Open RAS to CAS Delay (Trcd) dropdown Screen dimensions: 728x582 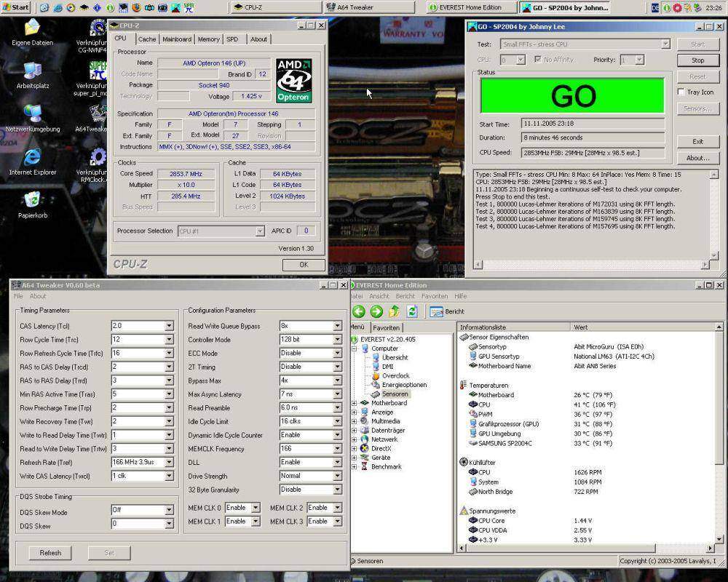point(170,367)
